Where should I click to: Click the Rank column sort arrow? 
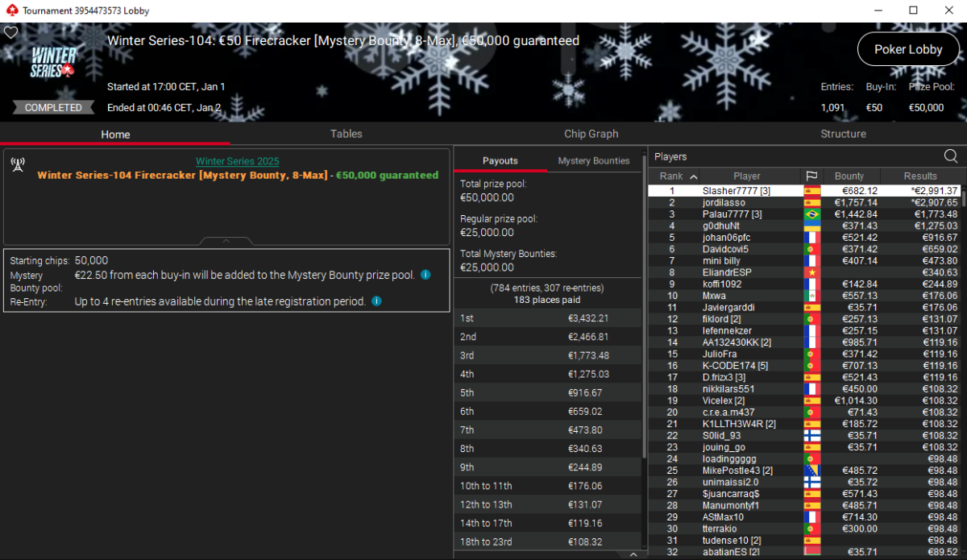(x=694, y=176)
